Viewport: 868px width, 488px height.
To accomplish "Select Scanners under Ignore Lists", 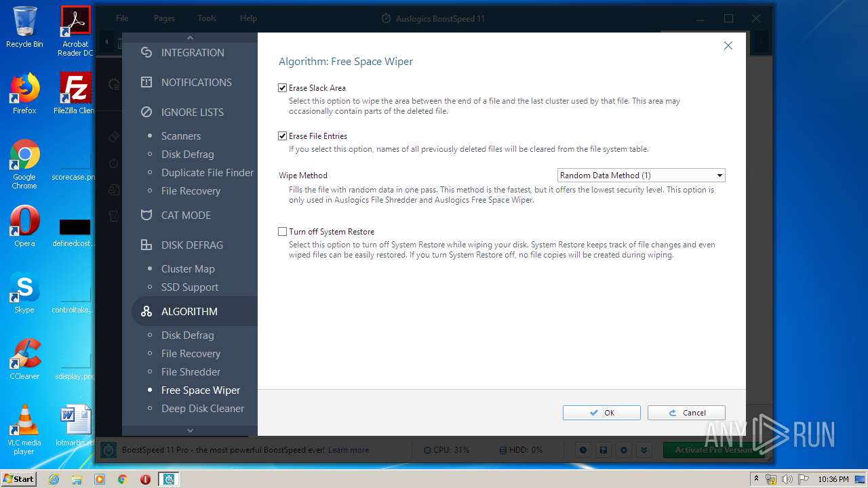I will click(181, 136).
